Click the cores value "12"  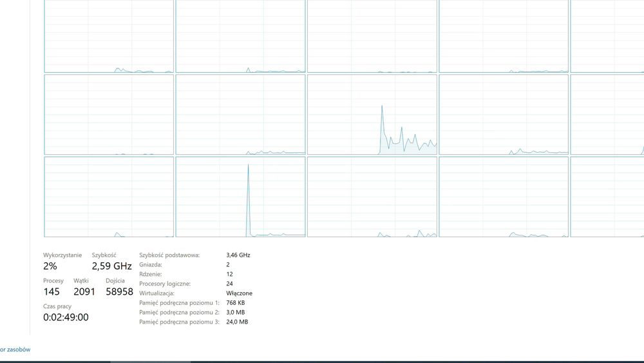(x=230, y=274)
